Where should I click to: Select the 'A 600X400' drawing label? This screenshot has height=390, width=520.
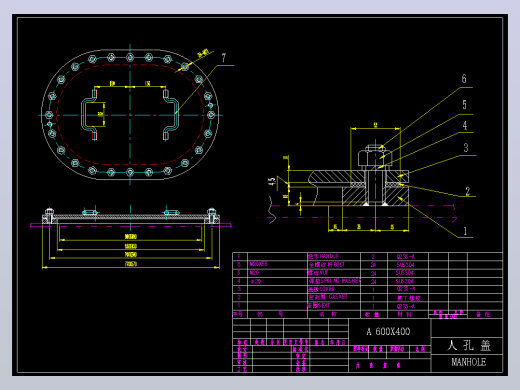(x=388, y=332)
